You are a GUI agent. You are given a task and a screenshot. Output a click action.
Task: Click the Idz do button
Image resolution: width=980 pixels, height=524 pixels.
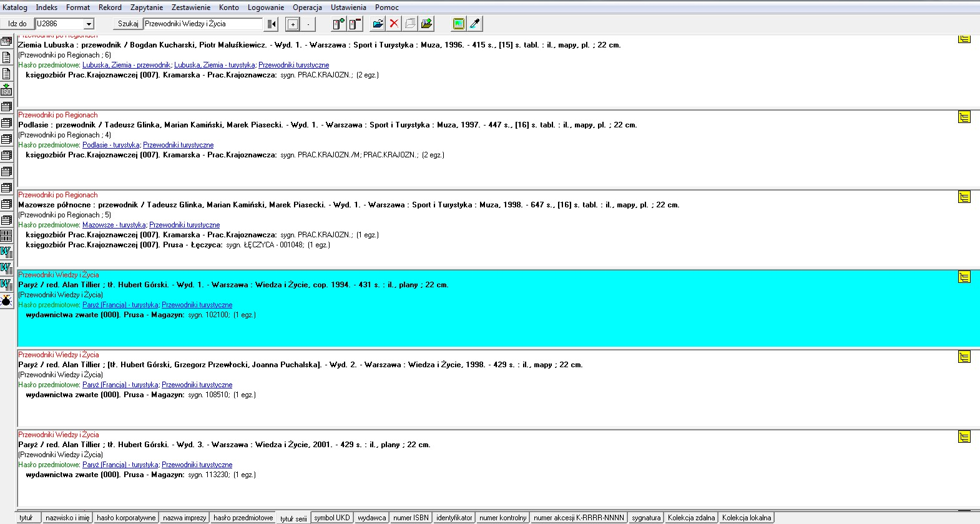tap(17, 24)
